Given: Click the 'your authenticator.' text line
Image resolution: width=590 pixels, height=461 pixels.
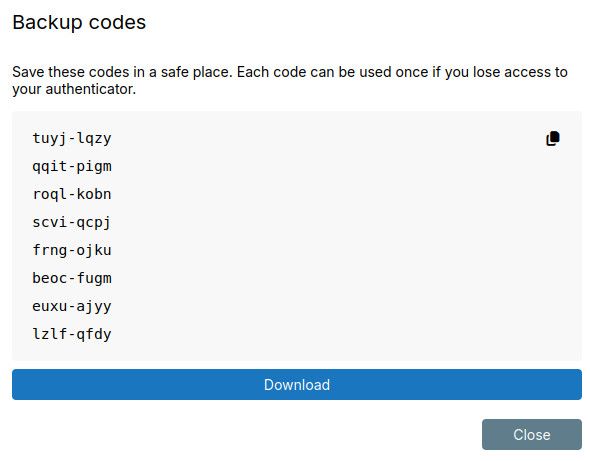Looking at the screenshot, I should 74,90.
